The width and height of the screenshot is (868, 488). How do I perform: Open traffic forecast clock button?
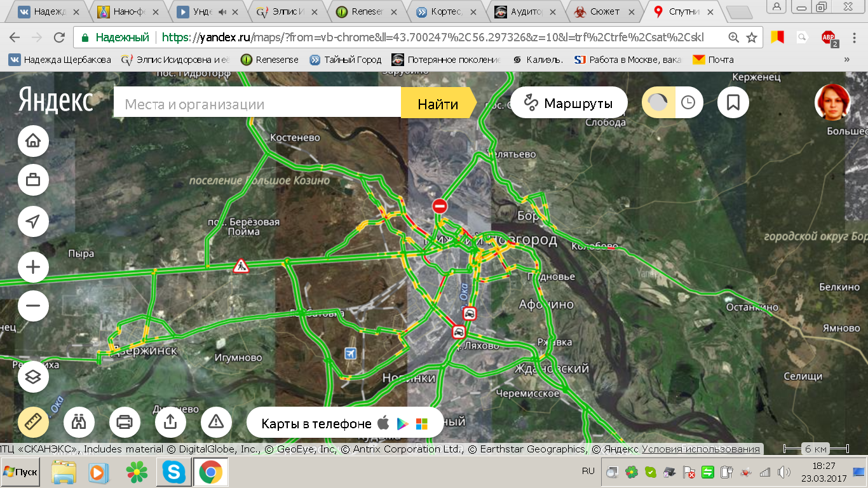point(688,103)
